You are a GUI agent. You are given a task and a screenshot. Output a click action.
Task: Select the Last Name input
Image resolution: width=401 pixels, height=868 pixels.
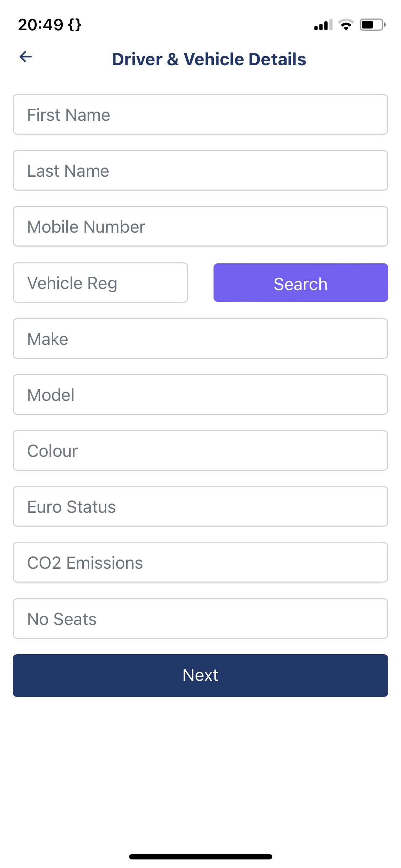[200, 171]
